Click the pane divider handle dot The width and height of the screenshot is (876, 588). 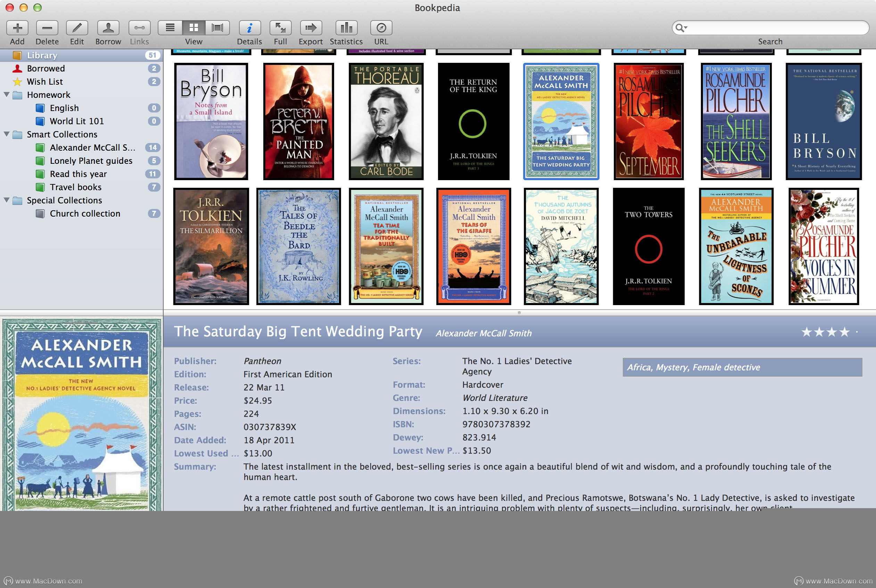[519, 312]
